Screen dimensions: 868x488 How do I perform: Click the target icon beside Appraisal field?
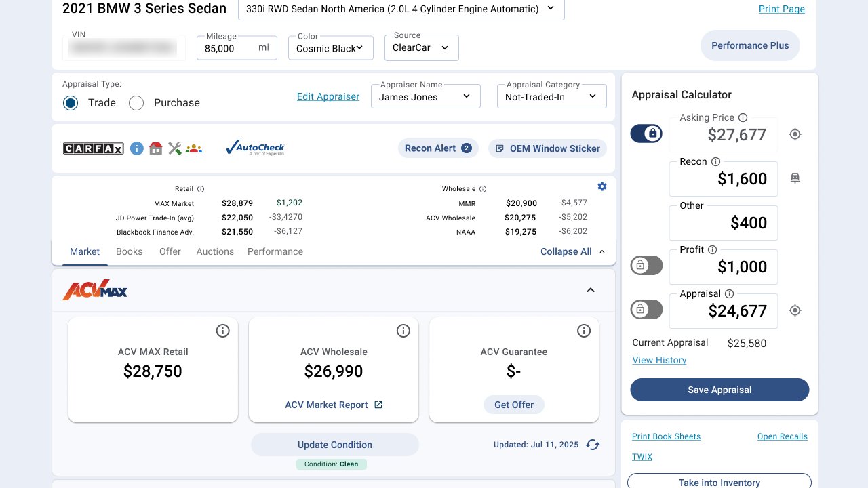point(795,310)
